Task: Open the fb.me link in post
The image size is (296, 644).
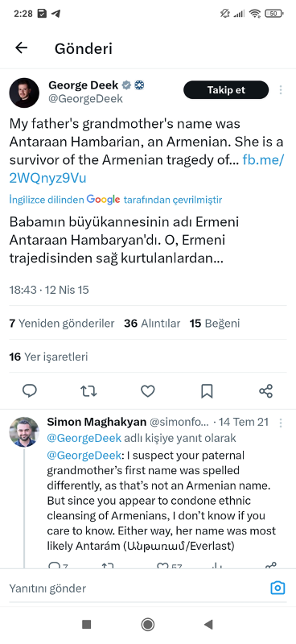Action: (146, 168)
